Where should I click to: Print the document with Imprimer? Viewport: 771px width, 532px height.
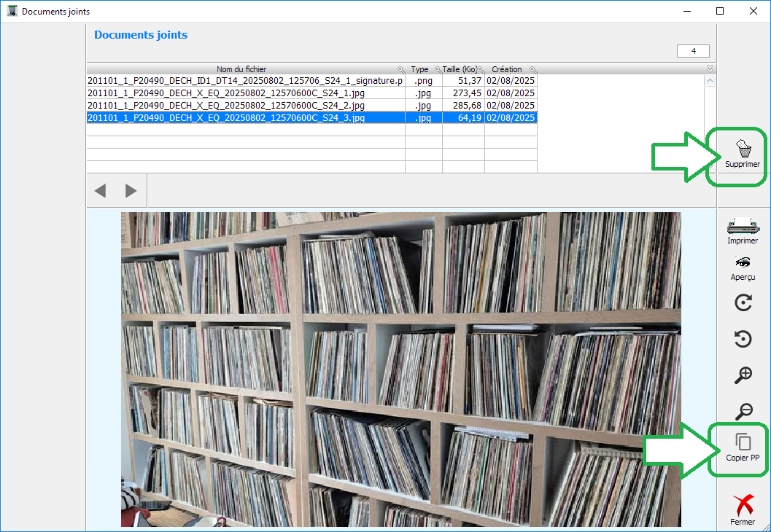coord(743,224)
